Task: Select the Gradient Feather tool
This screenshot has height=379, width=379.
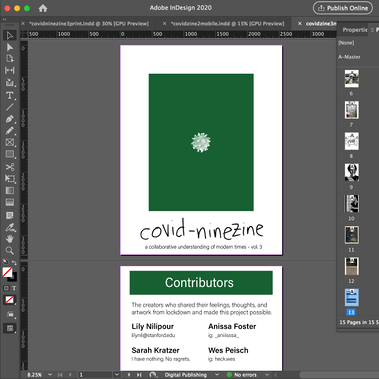Action: click(10, 202)
